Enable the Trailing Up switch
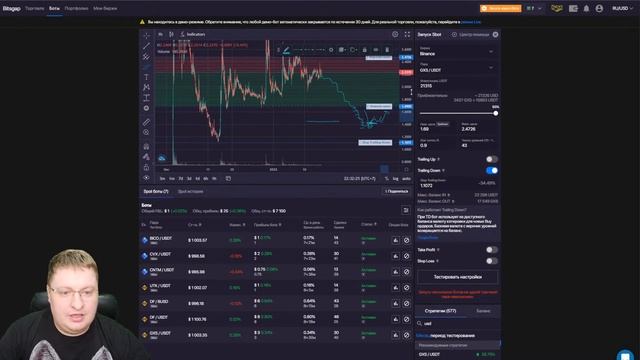The height and width of the screenshot is (360, 640). pos(492,159)
